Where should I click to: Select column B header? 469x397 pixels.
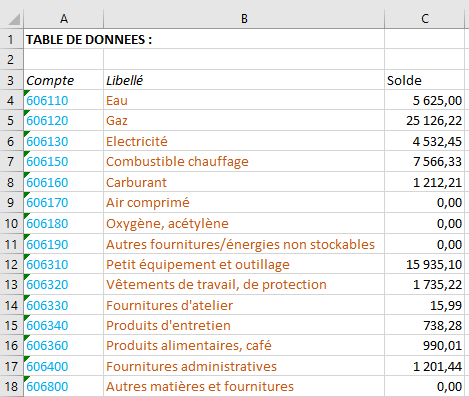[244, 19]
